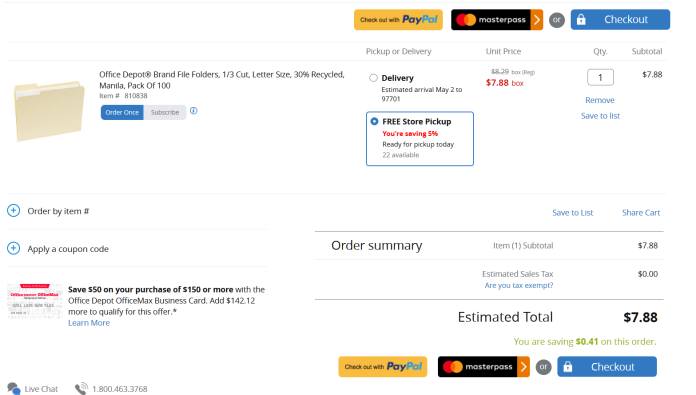The height and width of the screenshot is (395, 696).
Task: Open the Are you tax exempt? link
Action: pyautogui.click(x=519, y=285)
